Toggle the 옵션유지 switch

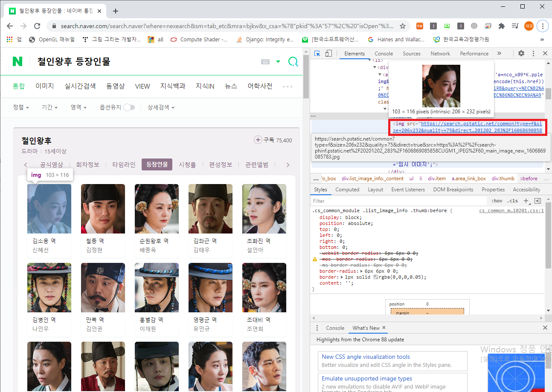(129, 107)
